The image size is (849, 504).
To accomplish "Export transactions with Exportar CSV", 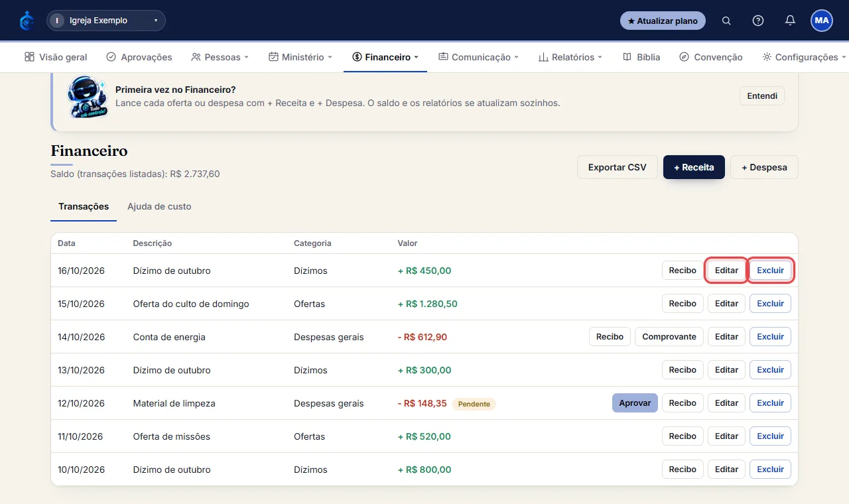I will (617, 167).
